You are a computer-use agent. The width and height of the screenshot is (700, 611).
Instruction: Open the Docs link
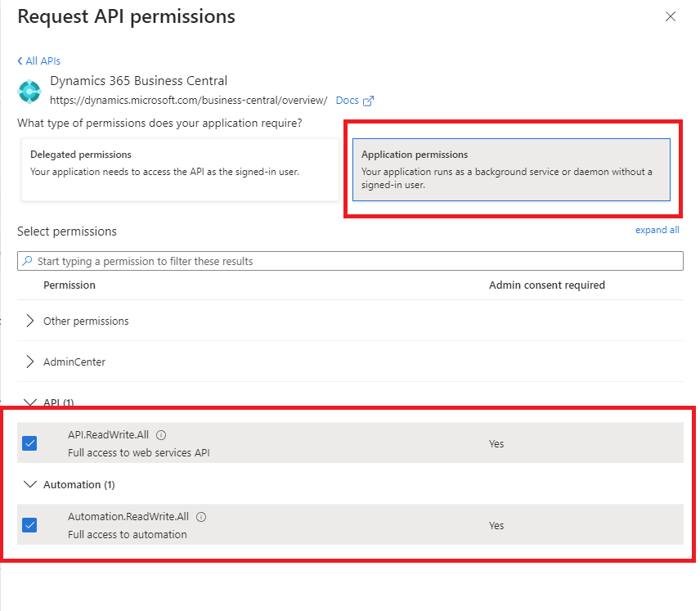click(x=347, y=101)
